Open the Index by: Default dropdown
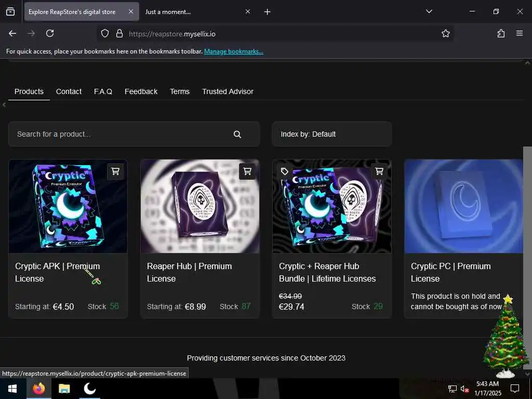This screenshot has width=532, height=399. click(x=332, y=135)
